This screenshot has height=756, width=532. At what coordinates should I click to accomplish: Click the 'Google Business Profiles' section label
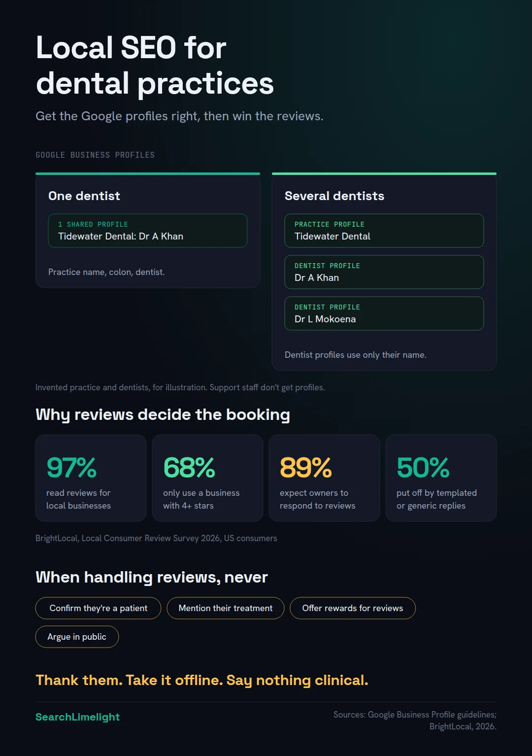tap(95, 155)
